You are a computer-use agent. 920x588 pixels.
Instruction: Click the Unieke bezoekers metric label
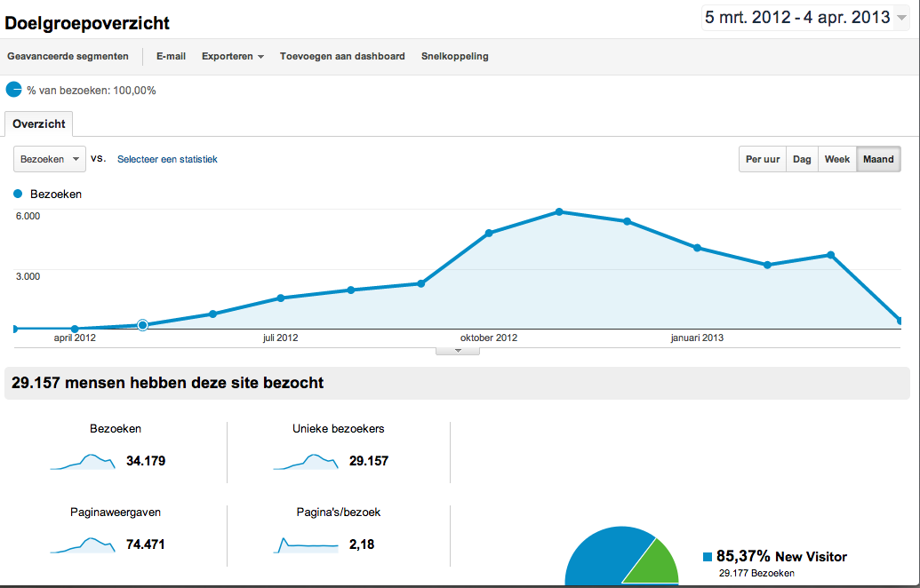click(x=338, y=428)
